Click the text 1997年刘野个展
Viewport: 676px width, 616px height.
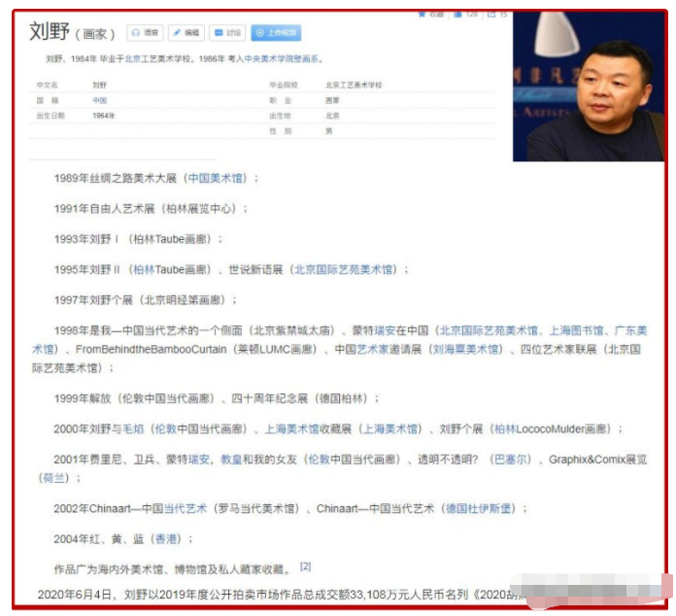93,300
